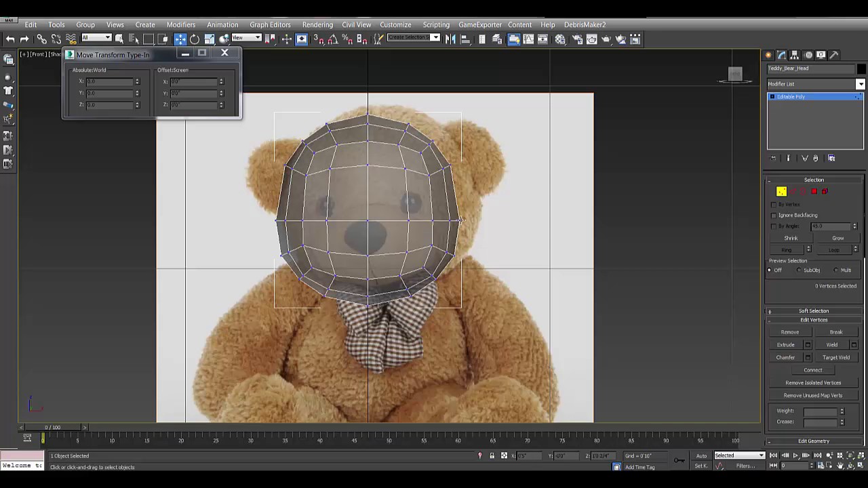
Task: Collapse the Selection rollout header
Action: (x=814, y=180)
